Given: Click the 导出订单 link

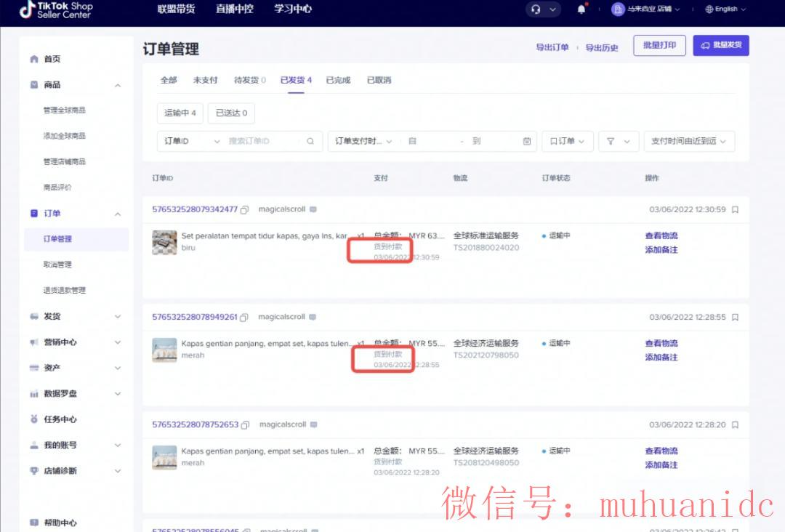Looking at the screenshot, I should 552,47.
